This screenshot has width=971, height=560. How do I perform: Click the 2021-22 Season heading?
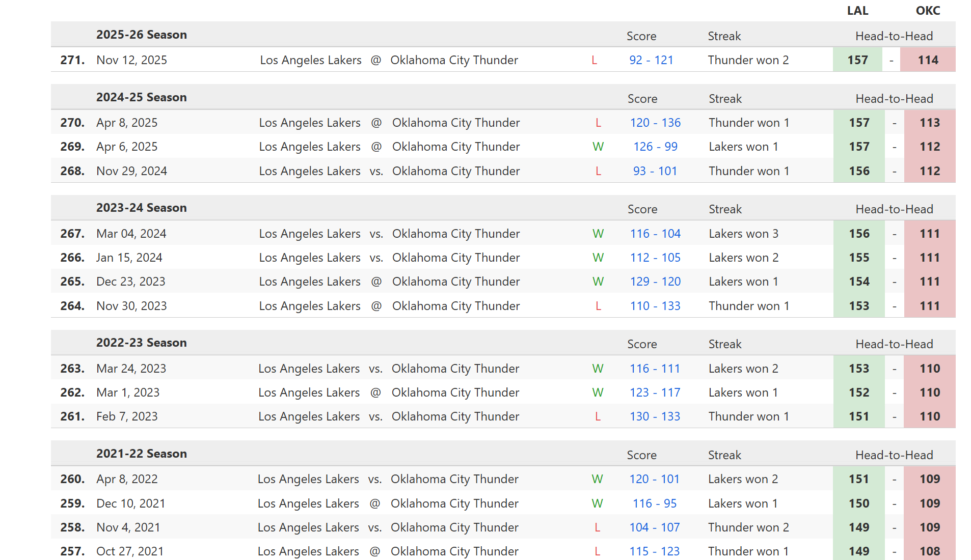pyautogui.click(x=142, y=454)
